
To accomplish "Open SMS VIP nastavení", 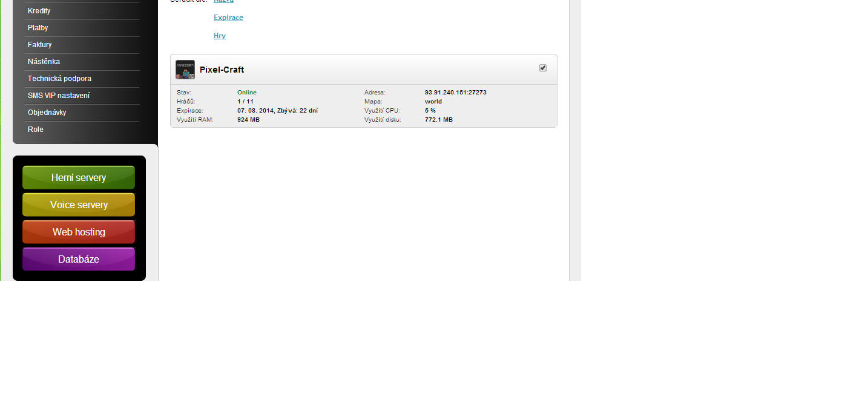I will coord(58,95).
